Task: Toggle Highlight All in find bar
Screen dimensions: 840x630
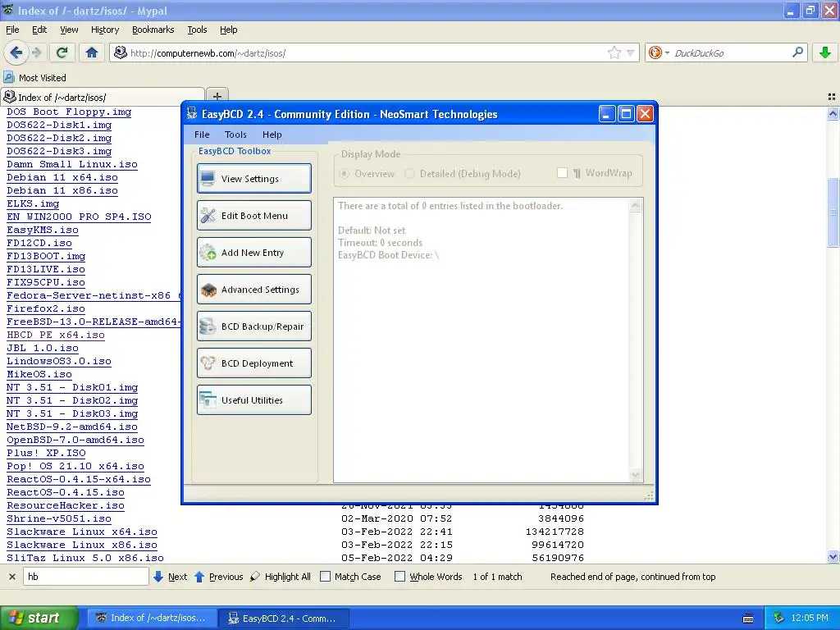Action: (x=281, y=577)
